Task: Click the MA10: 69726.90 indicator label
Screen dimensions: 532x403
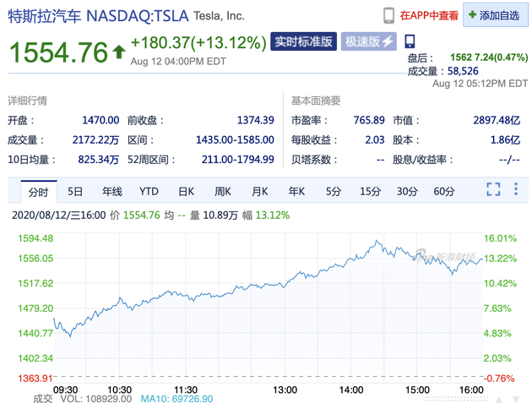Action: coord(176,399)
